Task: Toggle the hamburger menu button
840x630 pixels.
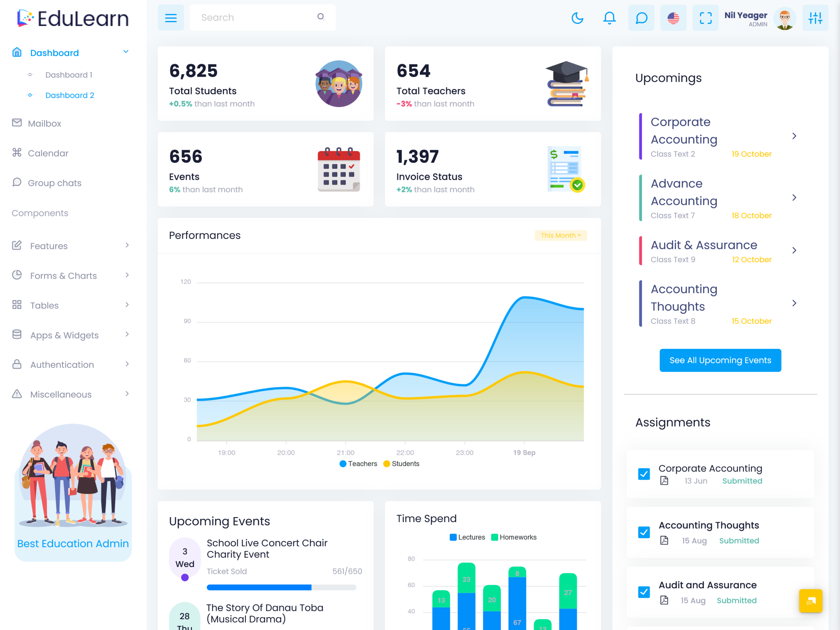Action: 171,17
